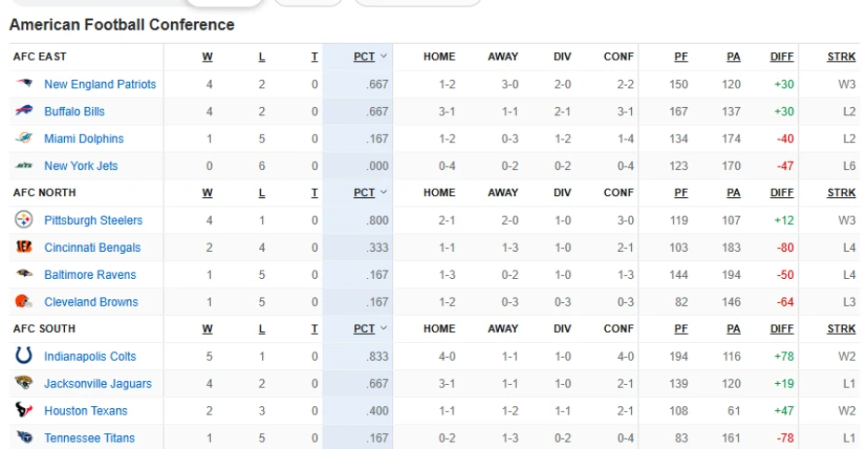Open the New York Jets team link
This screenshot has height=449, width=868.
pos(81,165)
